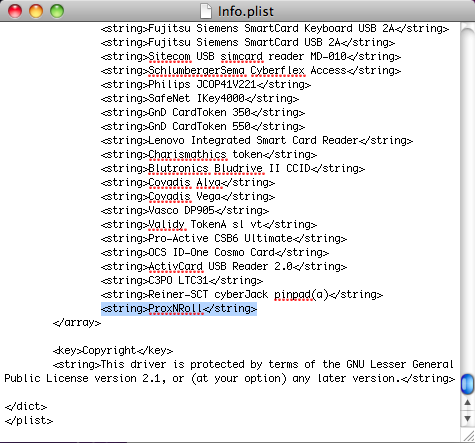Viewport: 475px width, 443px height.
Task: Minimize the Info.plist window with yellow button
Action: tap(36, 11)
